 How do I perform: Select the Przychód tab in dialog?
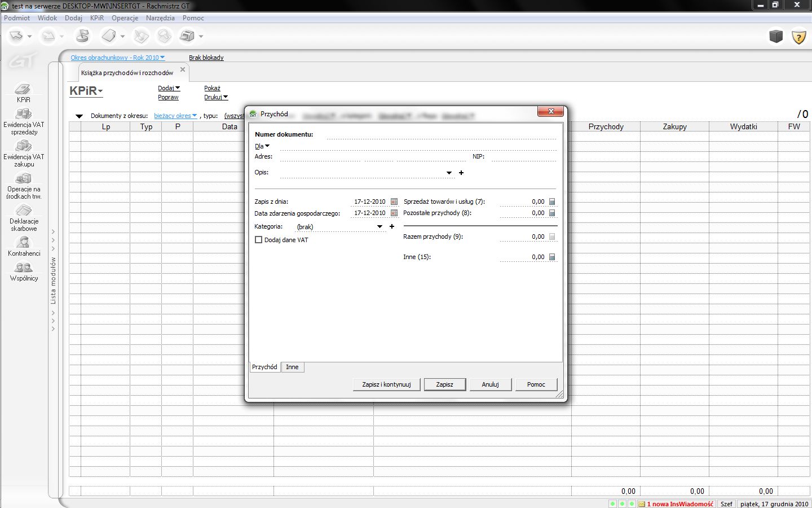264,367
